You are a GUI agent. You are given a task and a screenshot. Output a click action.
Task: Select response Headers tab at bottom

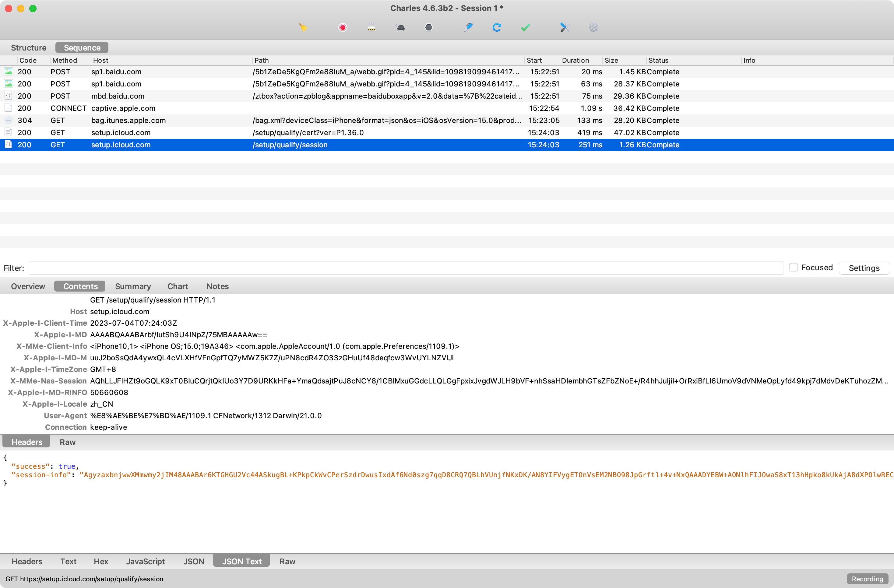tap(27, 561)
